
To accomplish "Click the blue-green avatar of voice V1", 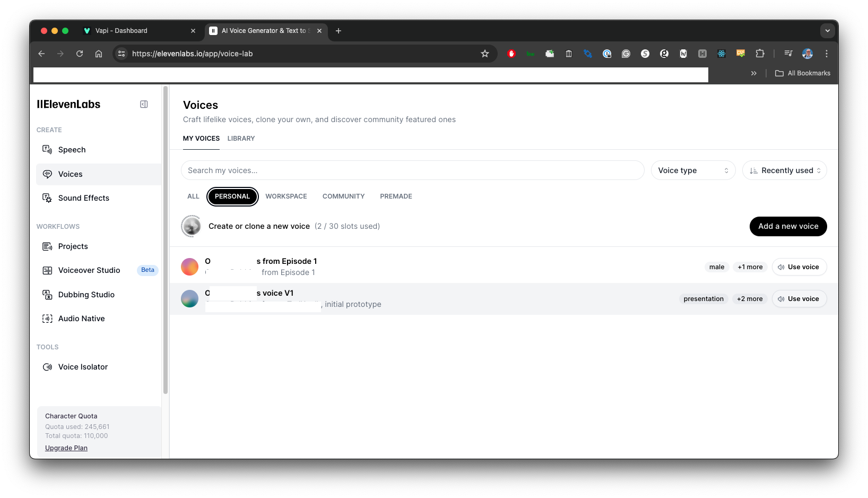I will pos(189,299).
